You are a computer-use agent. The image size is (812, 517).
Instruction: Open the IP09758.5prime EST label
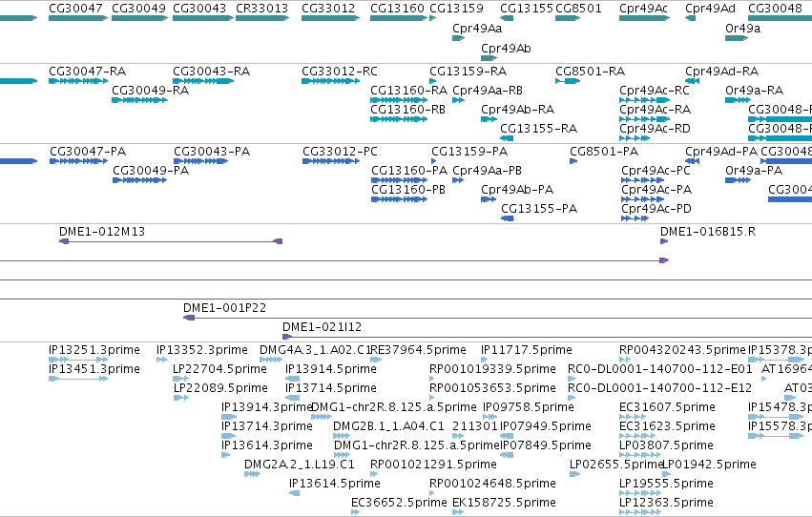(x=529, y=408)
